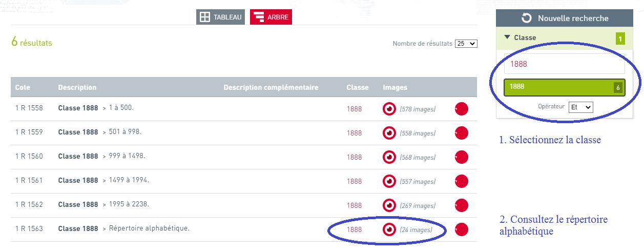Viewport: 644px width, 250px height.
Task: Click the Classe search input field
Action: (564, 64)
